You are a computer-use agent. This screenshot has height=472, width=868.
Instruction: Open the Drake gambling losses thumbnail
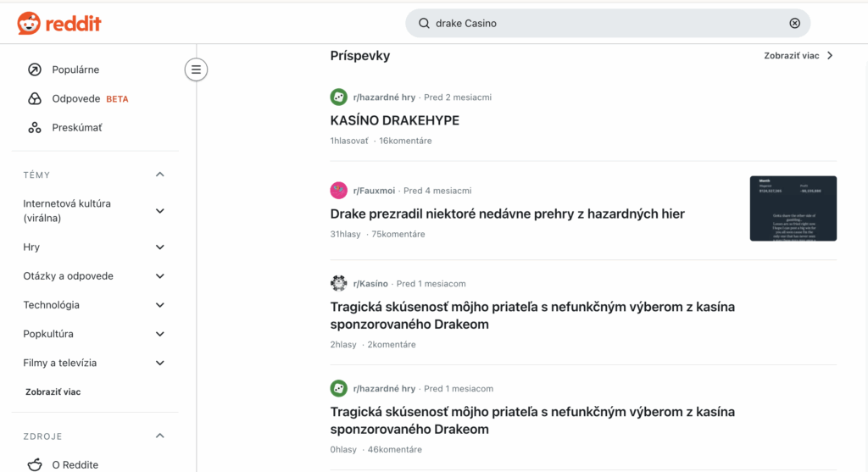tap(793, 208)
